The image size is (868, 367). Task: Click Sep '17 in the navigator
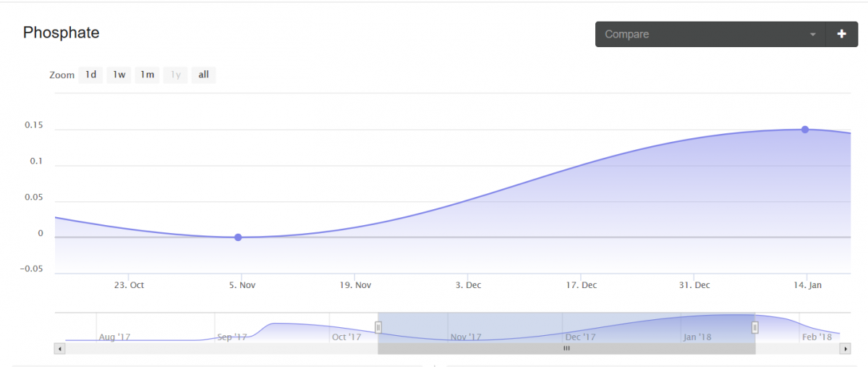232,337
